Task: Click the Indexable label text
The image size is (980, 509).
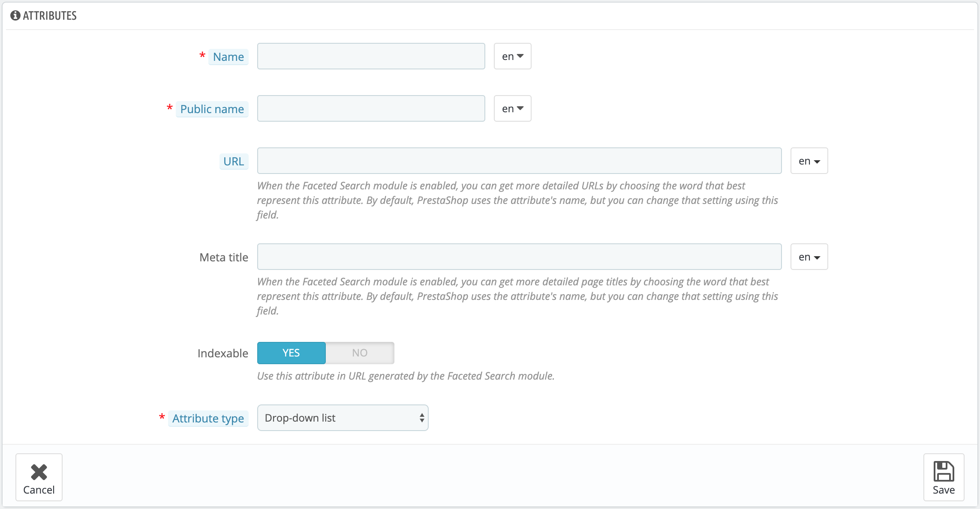Action: 222,353
